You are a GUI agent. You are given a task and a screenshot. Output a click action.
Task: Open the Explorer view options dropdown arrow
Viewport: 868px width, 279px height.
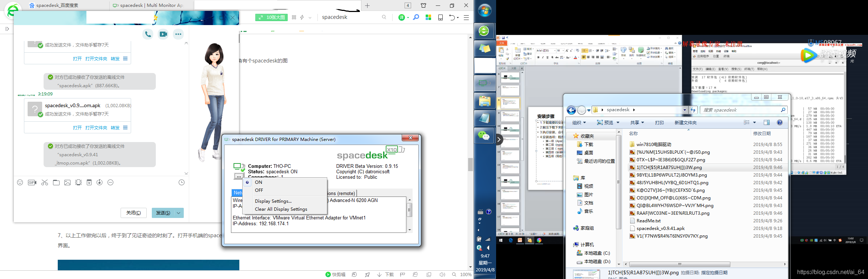click(754, 122)
